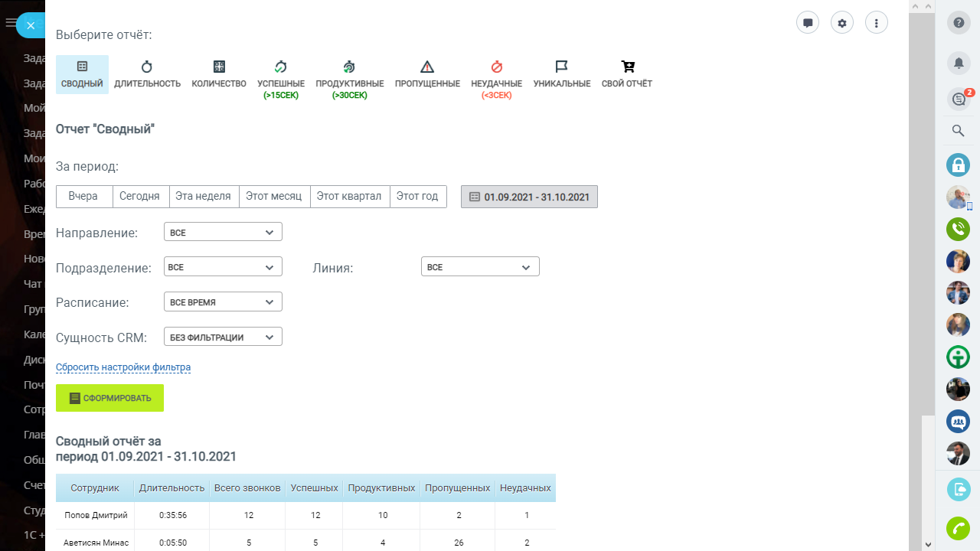Screen dimensions: 980x551
Task: Switch to the Успешные (>15сек) report
Action: pos(281,79)
